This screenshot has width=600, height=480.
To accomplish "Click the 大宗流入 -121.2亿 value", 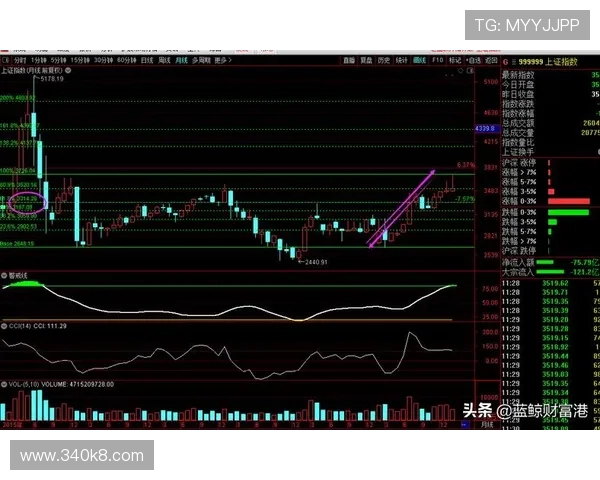I will click(x=584, y=272).
